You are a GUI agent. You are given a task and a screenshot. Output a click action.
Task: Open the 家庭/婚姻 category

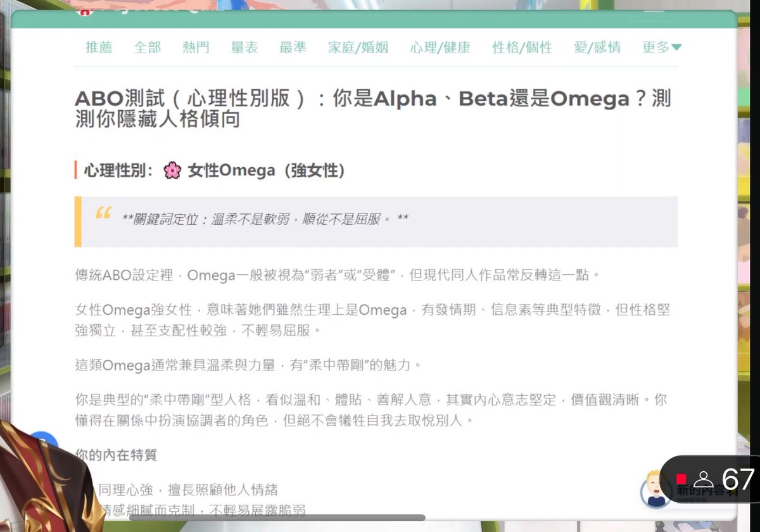pyautogui.click(x=358, y=47)
